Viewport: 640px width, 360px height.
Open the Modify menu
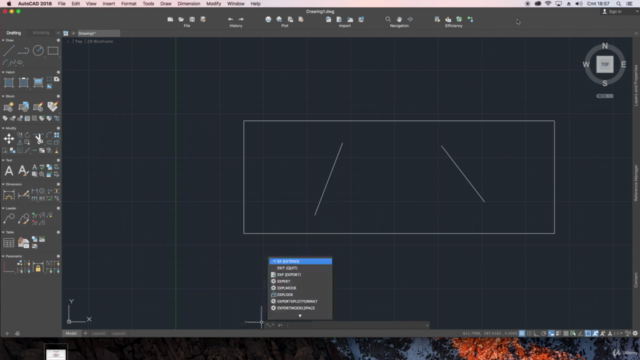tap(213, 4)
